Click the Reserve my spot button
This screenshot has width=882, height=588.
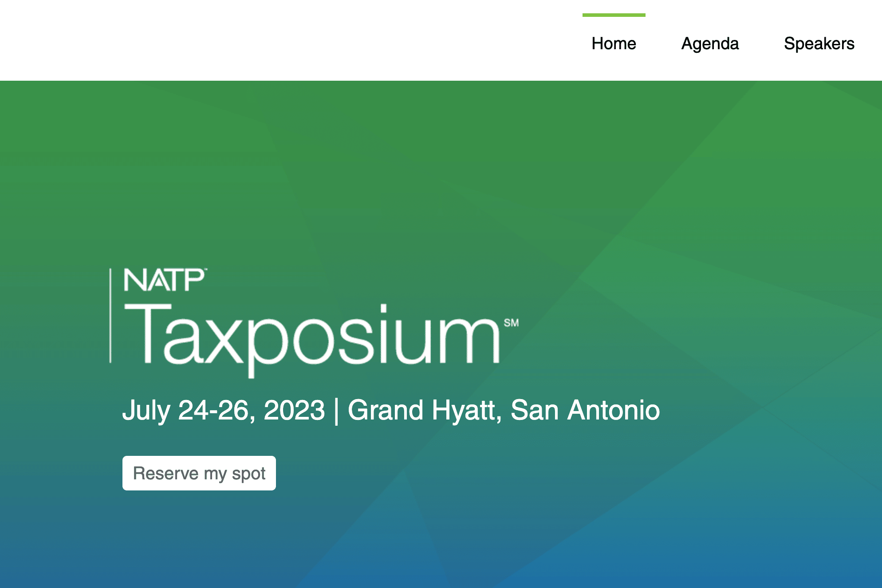[x=199, y=473]
